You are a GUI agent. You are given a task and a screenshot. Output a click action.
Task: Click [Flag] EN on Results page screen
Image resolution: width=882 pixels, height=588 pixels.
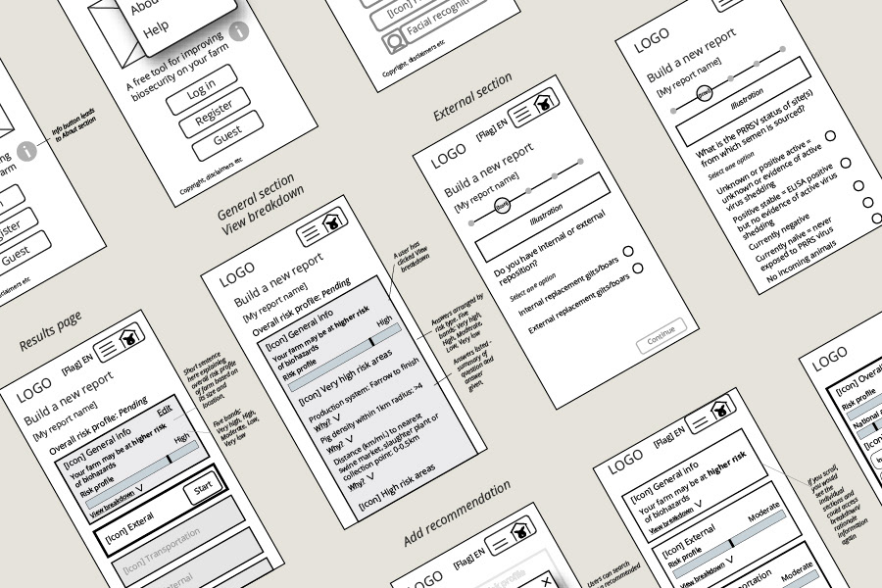coord(77,365)
